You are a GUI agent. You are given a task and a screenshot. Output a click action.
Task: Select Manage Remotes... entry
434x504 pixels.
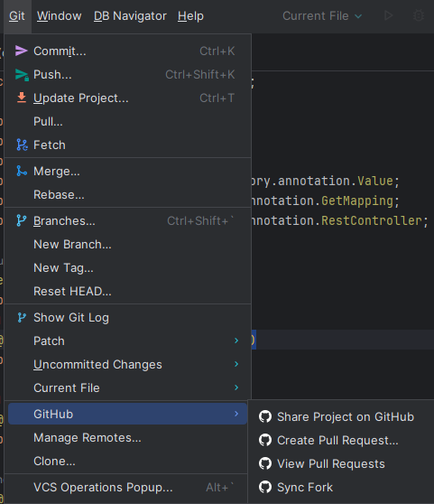pyautogui.click(x=127, y=437)
